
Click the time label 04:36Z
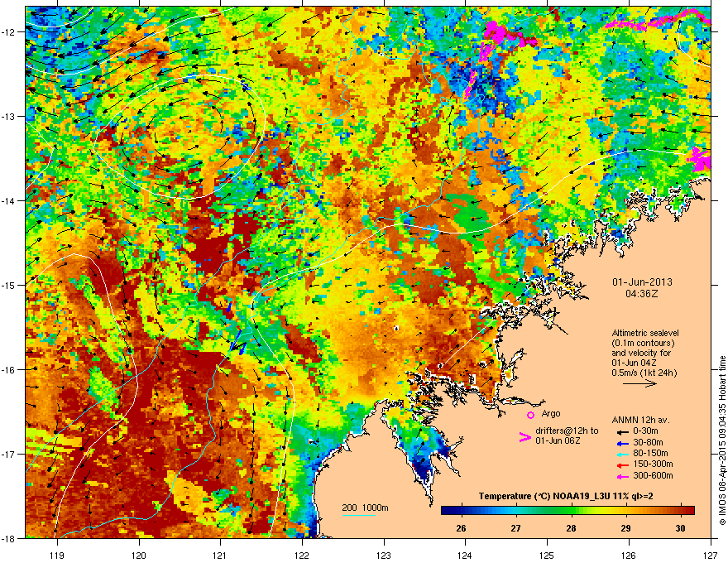click(x=642, y=294)
